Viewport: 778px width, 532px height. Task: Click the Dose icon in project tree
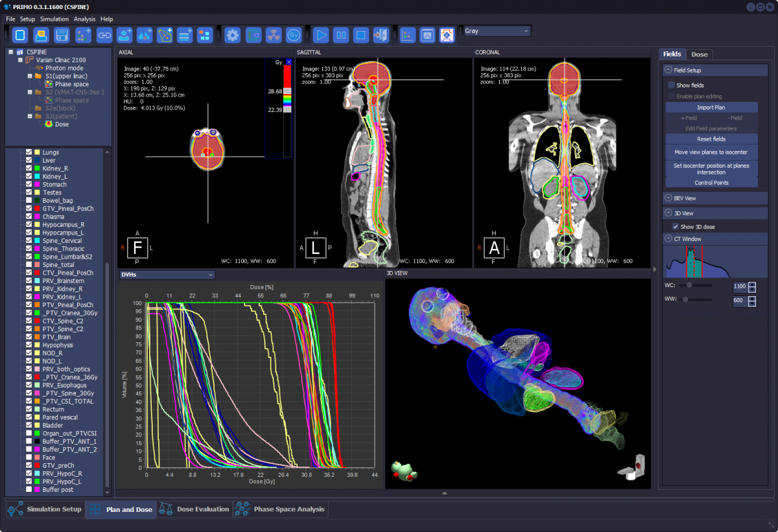pos(49,124)
